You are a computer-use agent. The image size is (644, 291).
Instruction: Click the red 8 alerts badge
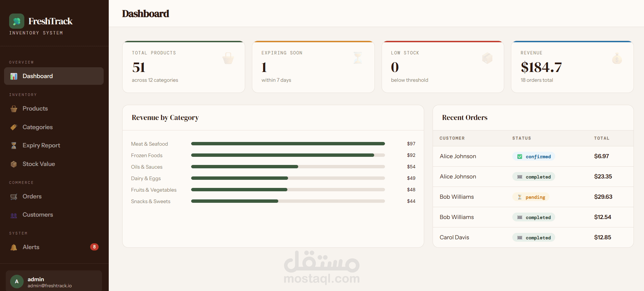coord(94,247)
